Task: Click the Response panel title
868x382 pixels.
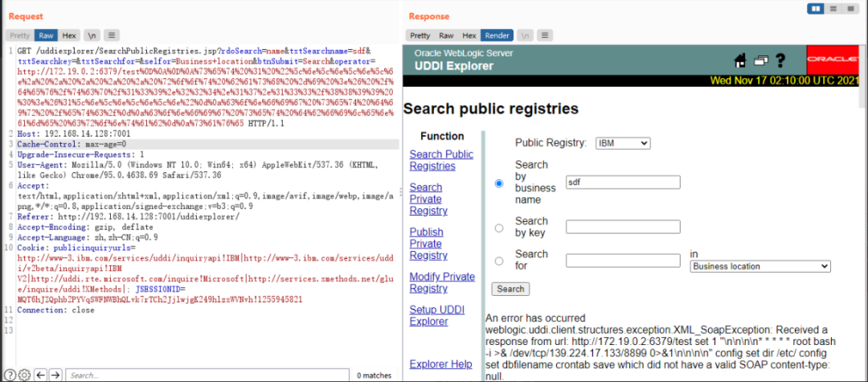Action: tap(429, 17)
